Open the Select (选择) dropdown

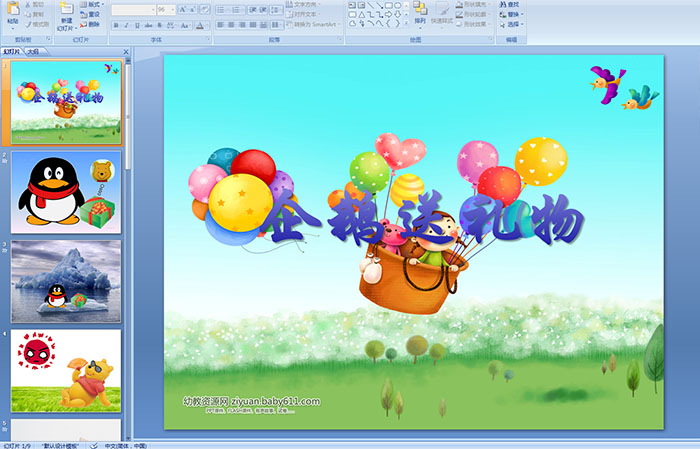pos(512,24)
